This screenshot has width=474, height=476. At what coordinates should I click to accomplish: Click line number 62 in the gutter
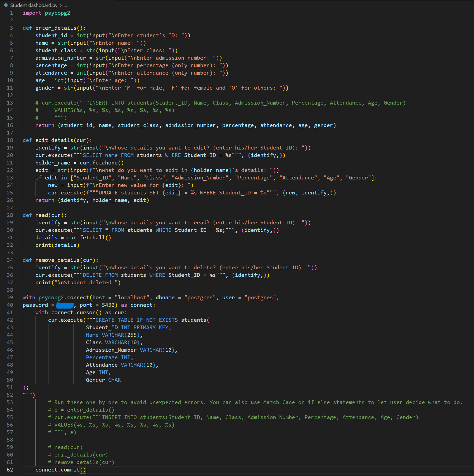(x=10, y=470)
